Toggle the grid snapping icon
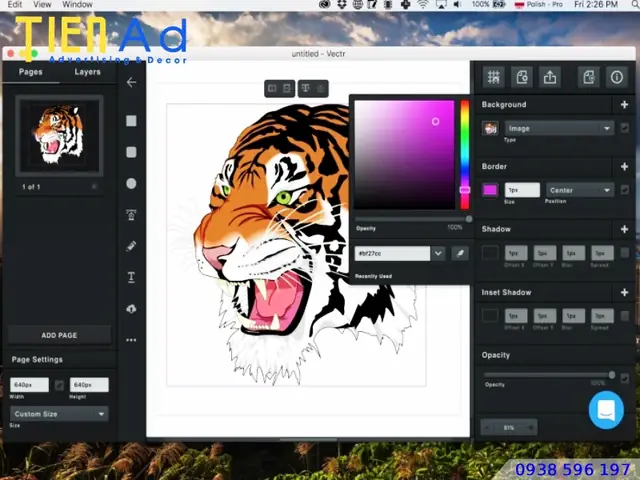The height and width of the screenshot is (480, 640). 494,77
